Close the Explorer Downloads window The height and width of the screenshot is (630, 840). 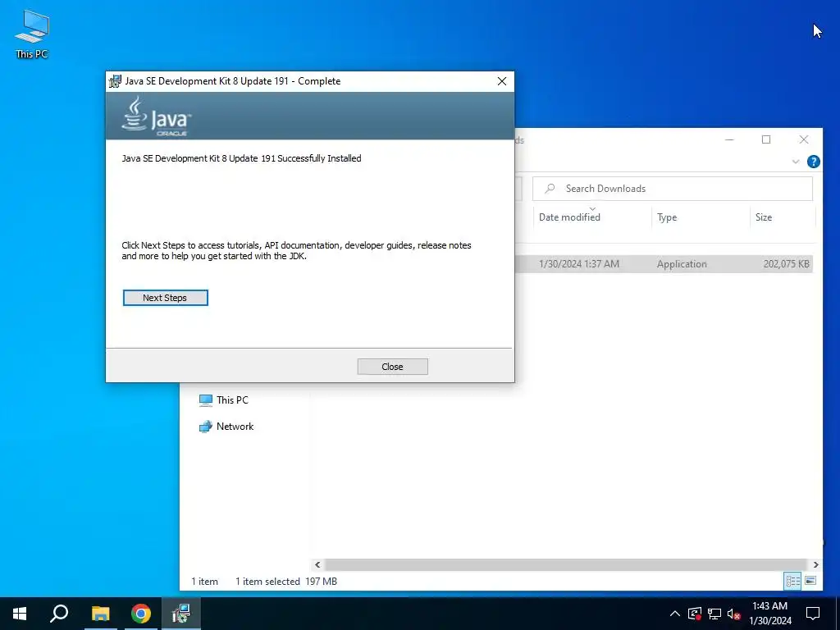point(804,139)
